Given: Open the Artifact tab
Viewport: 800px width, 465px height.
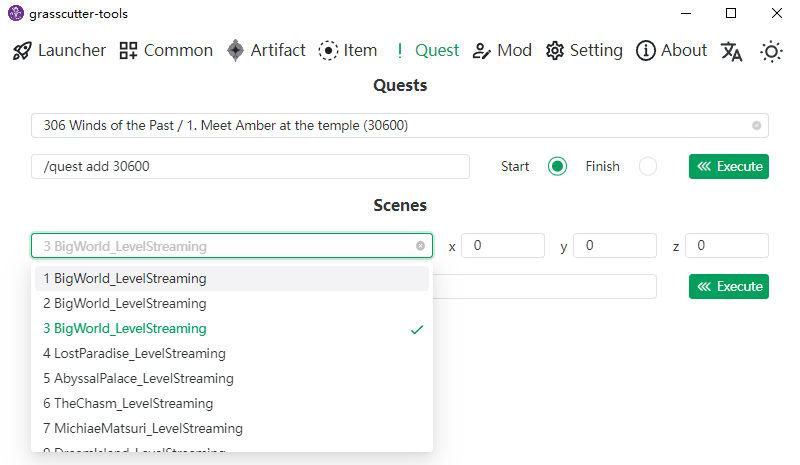Looking at the screenshot, I should (266, 51).
